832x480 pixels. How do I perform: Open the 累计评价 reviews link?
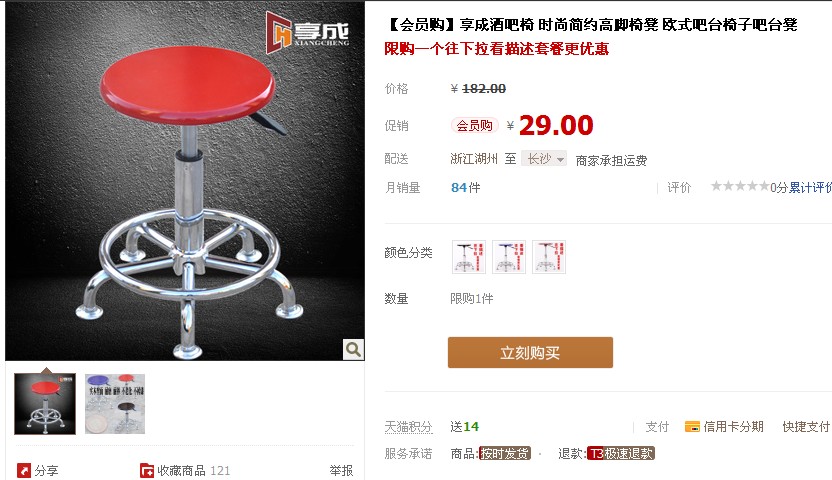[810, 187]
